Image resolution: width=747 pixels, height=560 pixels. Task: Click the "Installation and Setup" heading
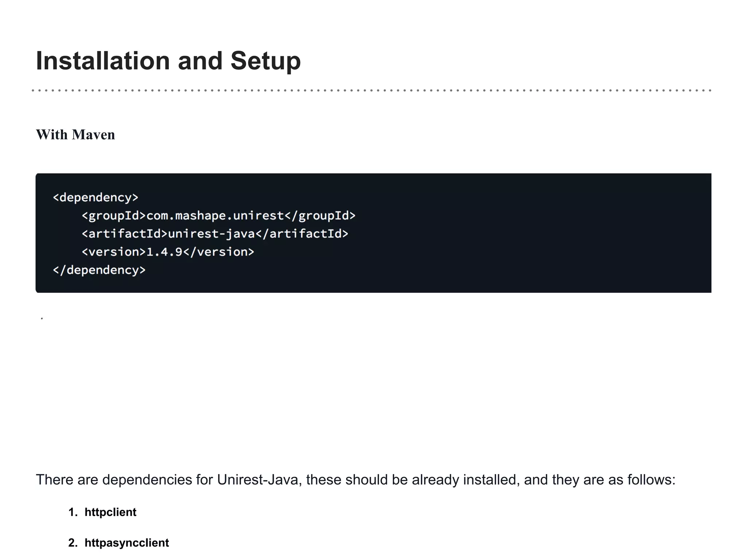[x=168, y=61]
